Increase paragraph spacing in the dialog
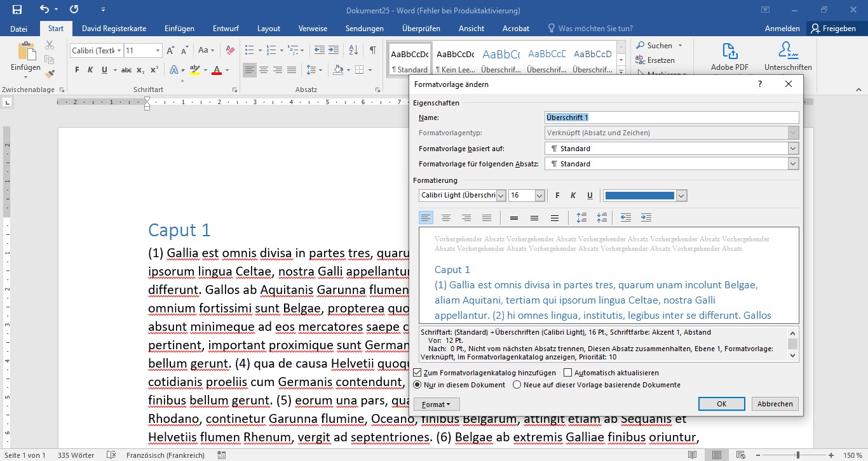The width and height of the screenshot is (868, 461). [581, 218]
